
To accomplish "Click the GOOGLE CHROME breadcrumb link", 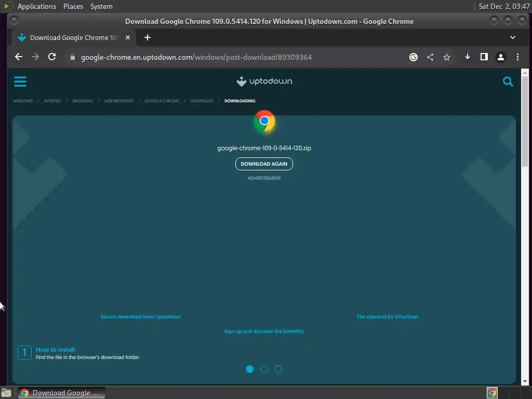I will tap(162, 101).
